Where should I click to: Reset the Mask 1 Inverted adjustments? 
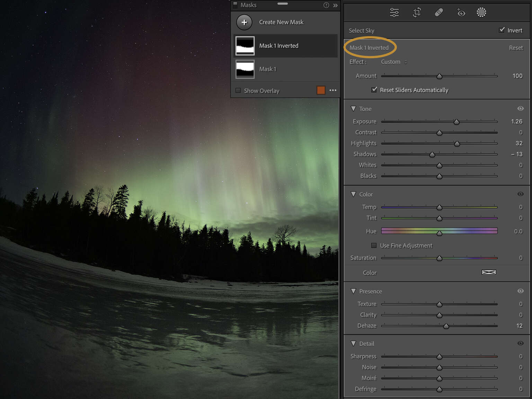516,47
